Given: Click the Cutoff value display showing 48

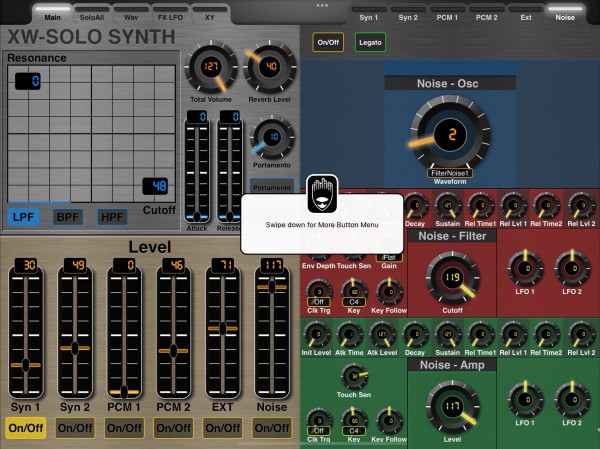Looking at the screenshot, I should 155,186.
